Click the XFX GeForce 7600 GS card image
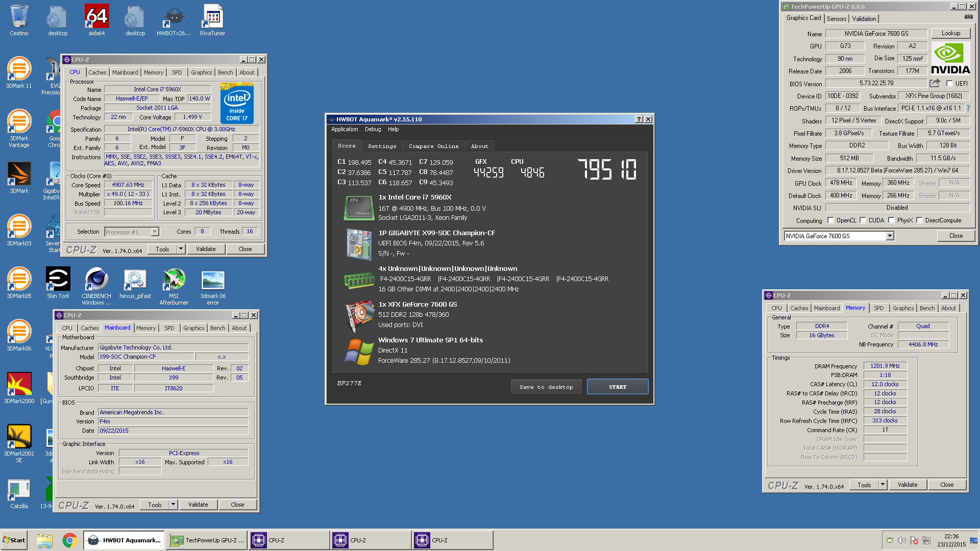Screen dimensions: 980x551 click(359, 315)
